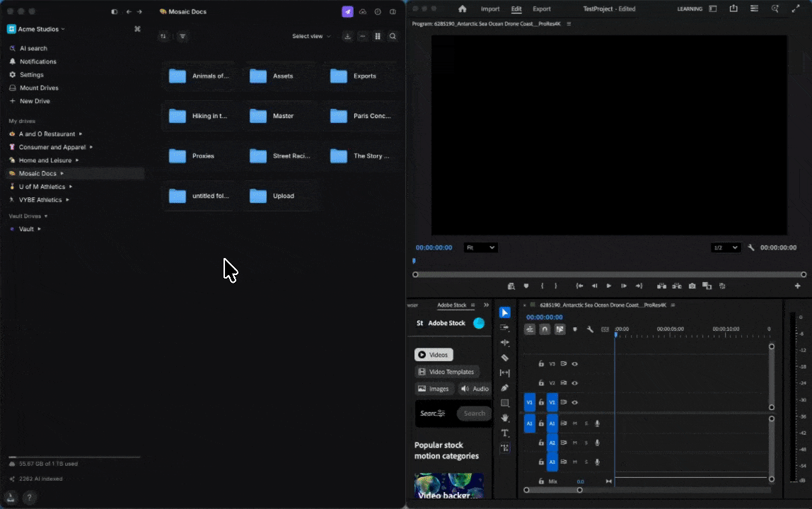The image size is (812, 509).
Task: Select the Hand tool
Action: tap(504, 418)
